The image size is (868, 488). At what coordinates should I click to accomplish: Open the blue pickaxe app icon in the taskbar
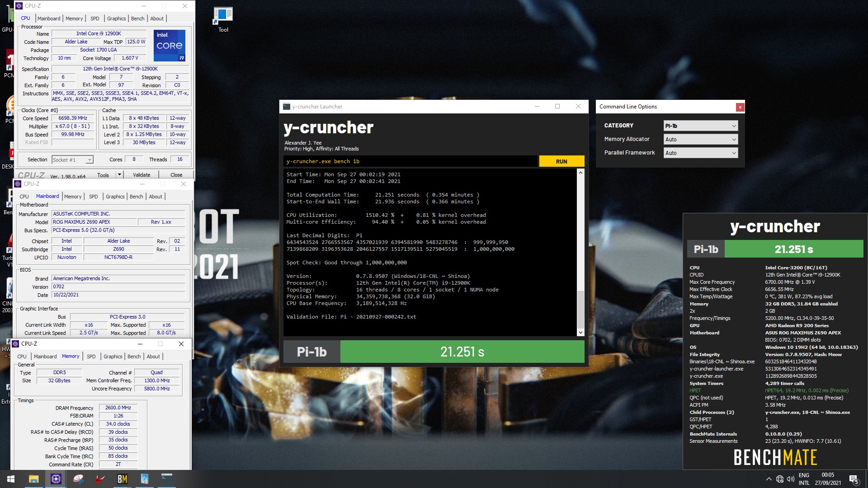coord(145,479)
